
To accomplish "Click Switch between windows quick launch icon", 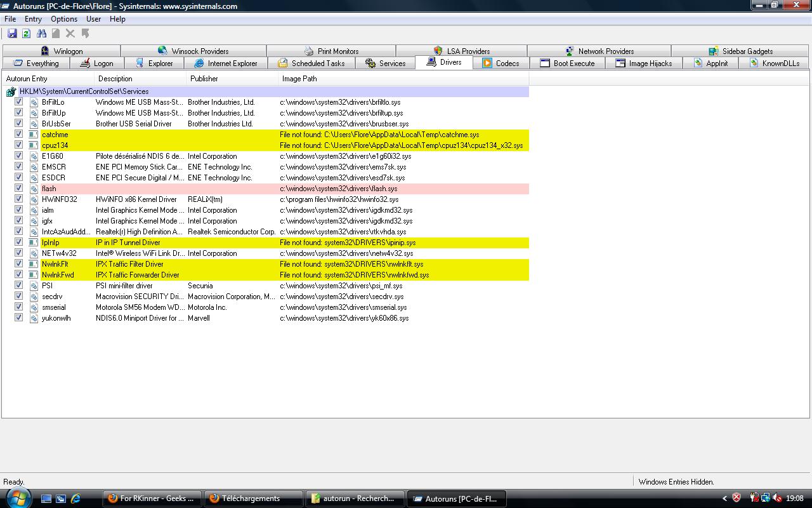I will [x=61, y=499].
